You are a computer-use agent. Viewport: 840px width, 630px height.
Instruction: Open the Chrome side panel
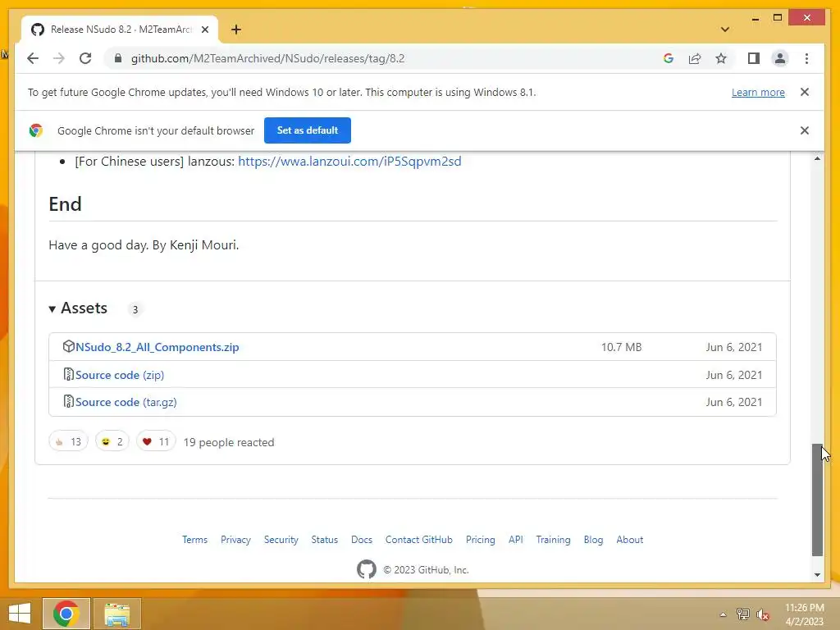pyautogui.click(x=754, y=58)
